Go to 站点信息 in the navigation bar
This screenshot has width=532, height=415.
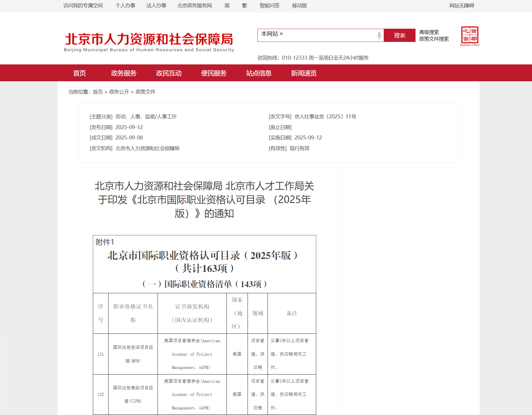click(x=259, y=73)
